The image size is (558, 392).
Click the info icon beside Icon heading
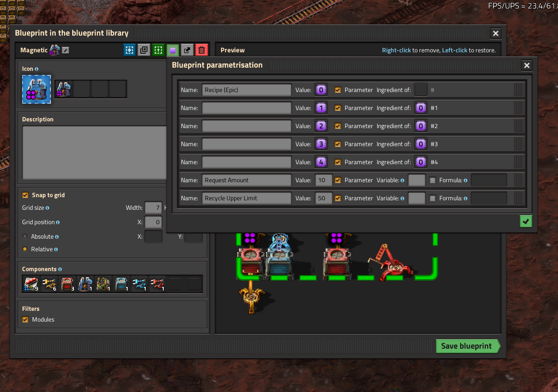[37, 69]
